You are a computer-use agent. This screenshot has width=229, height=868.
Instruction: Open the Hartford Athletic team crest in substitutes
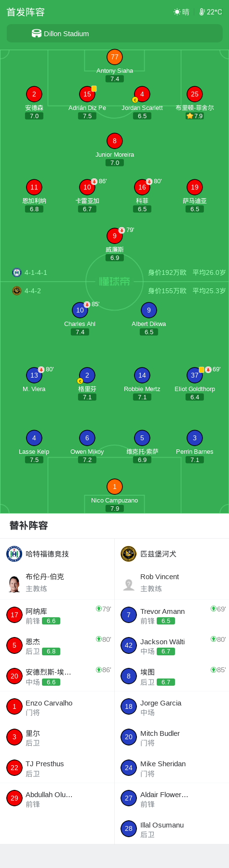click(x=14, y=554)
